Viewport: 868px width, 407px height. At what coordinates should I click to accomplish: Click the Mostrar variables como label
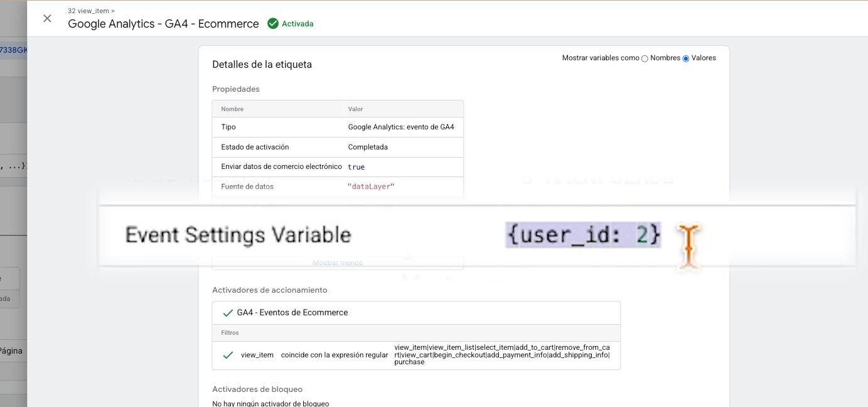(601, 58)
